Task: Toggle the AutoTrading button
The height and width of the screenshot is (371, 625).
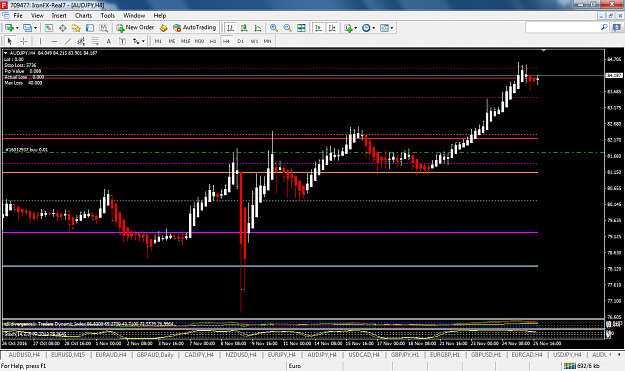Action: (x=195, y=27)
